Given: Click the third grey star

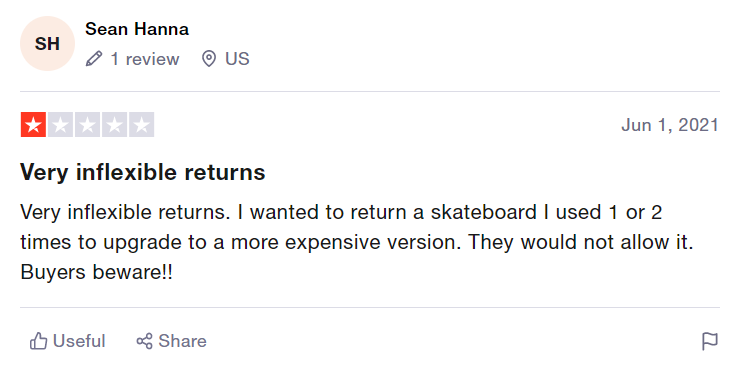Looking at the screenshot, I should (87, 125).
